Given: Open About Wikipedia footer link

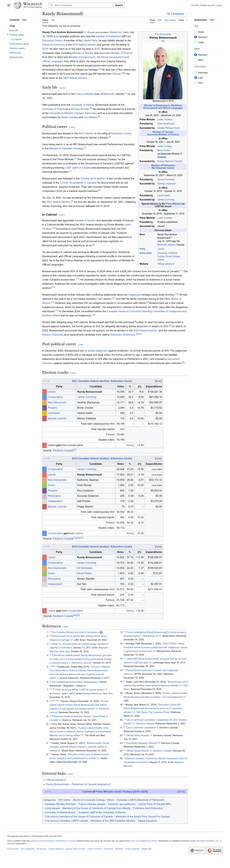Looking at the screenshot, I should coord(28,849).
